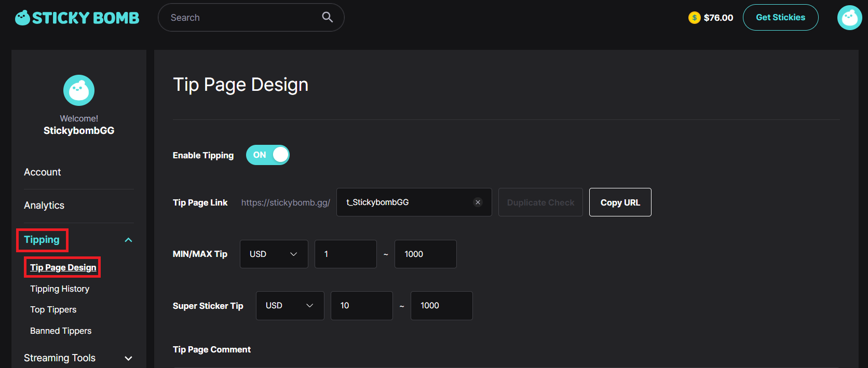Click the https://stickybomb.gg/ prefix text
868x368 pixels.
[x=286, y=202]
